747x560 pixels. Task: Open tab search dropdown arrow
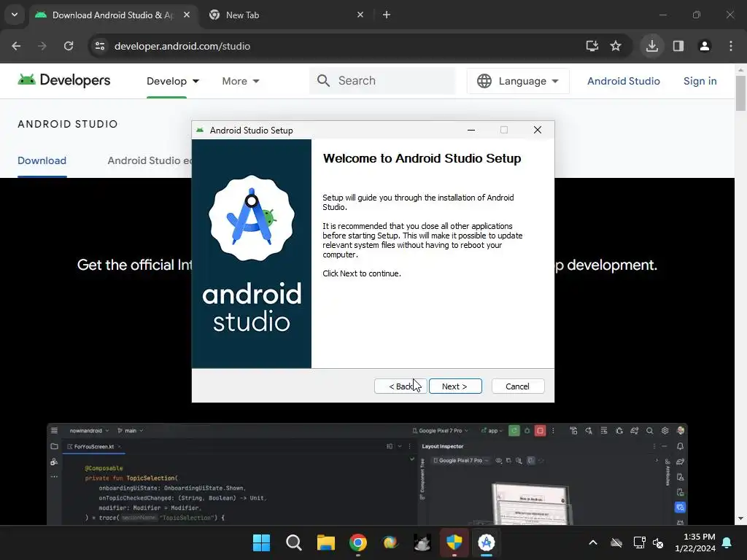point(15,15)
